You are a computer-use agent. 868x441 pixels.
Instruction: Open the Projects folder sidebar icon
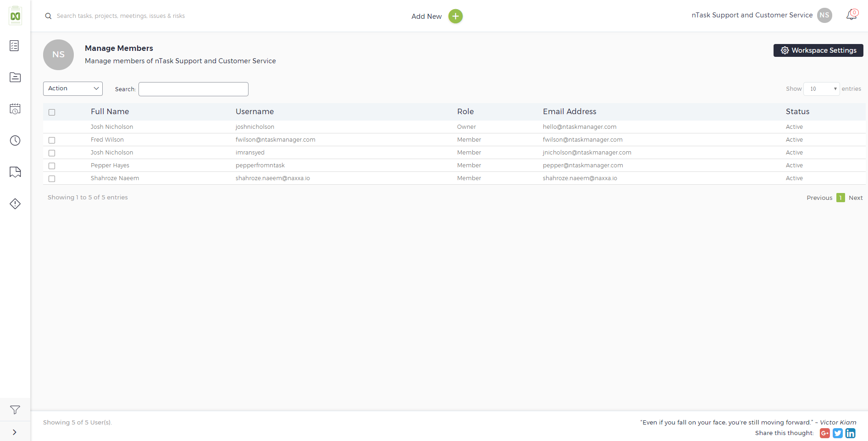(x=15, y=77)
